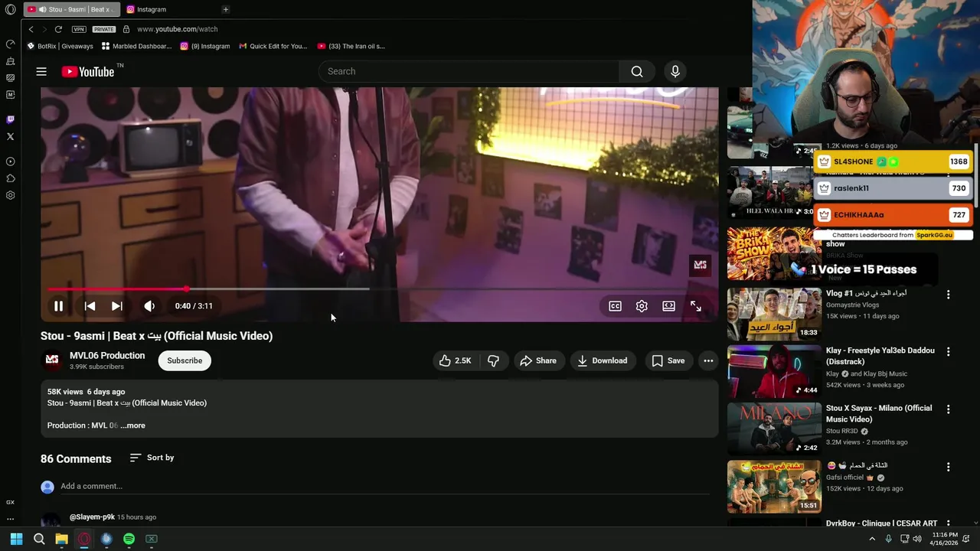Open the sidebar three-dots setup menu
The image size is (980, 551).
coord(10,519)
